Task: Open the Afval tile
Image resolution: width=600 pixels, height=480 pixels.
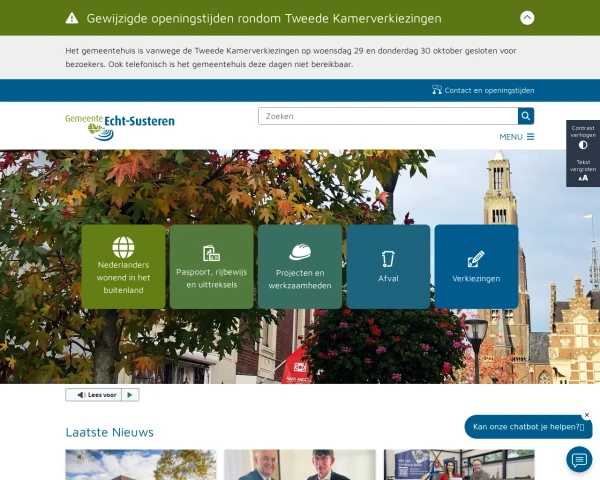Action: 388,266
